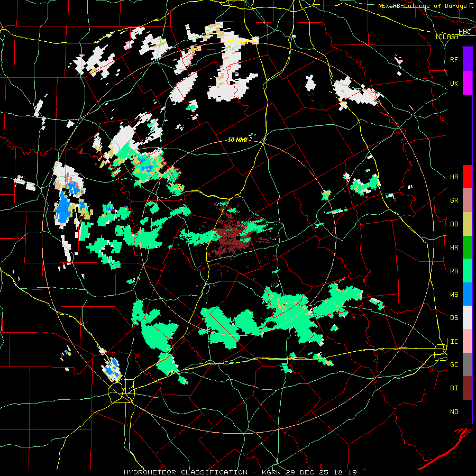
Task: Click the BD legend label
Action: [x=454, y=224]
